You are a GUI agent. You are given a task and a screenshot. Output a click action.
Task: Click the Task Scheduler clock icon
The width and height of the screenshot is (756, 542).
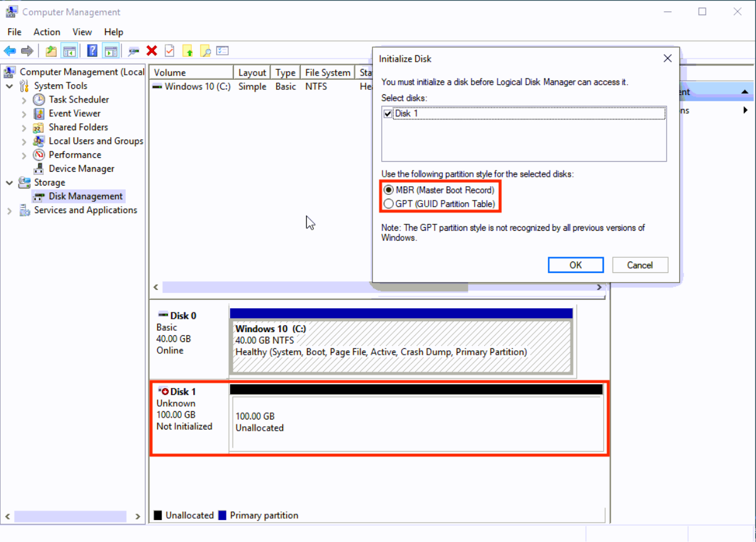pos(39,99)
